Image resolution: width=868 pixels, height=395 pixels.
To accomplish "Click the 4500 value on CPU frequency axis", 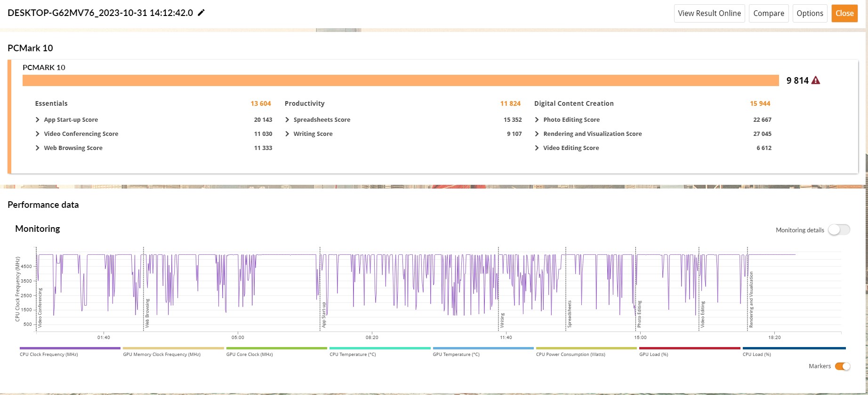I will point(27,267).
